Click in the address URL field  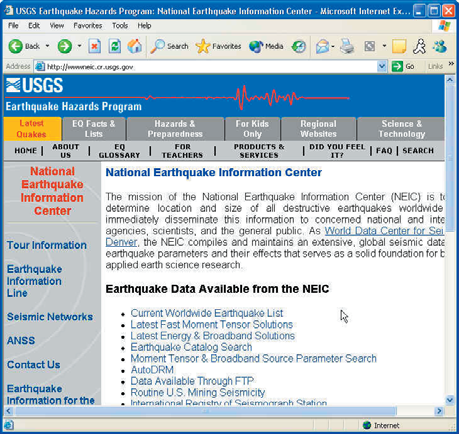pos(210,67)
